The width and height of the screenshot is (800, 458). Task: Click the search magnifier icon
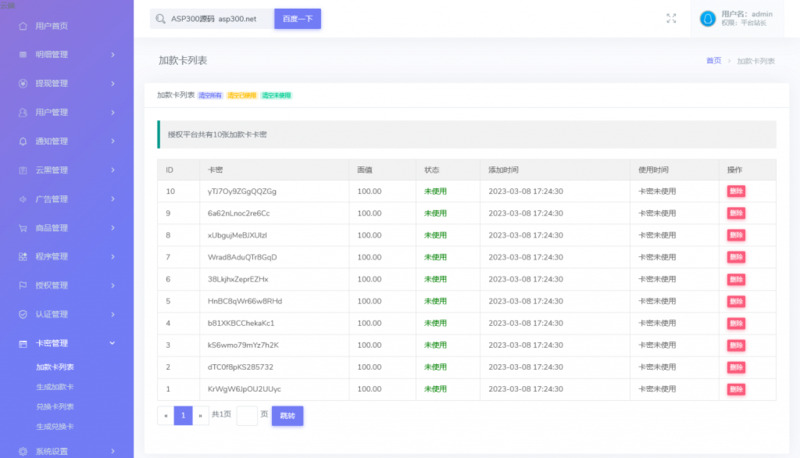tap(161, 19)
